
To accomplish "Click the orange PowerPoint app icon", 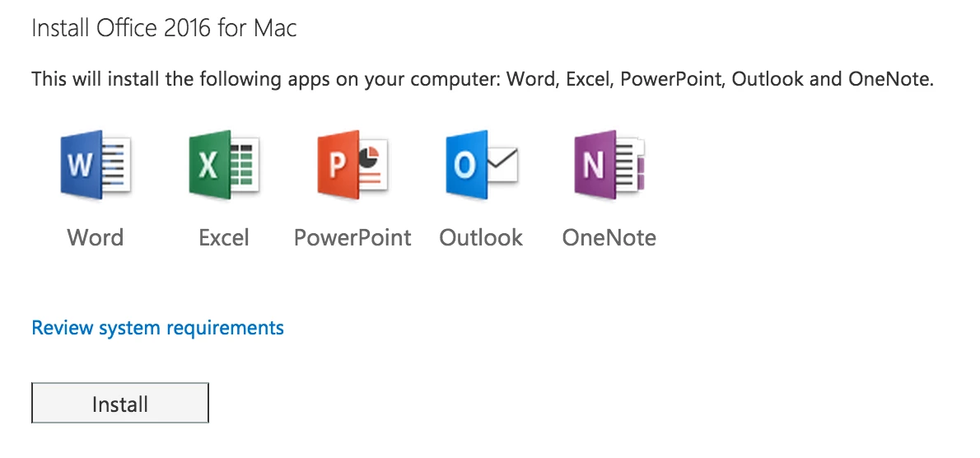I will (x=353, y=165).
